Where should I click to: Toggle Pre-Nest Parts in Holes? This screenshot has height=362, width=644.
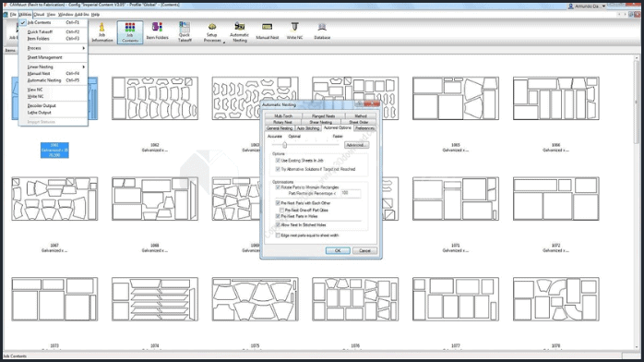(278, 216)
